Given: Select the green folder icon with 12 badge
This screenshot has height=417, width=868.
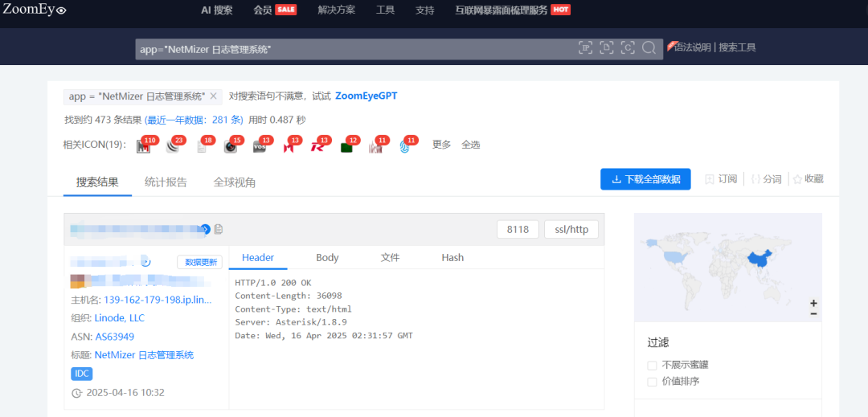Looking at the screenshot, I should [346, 146].
